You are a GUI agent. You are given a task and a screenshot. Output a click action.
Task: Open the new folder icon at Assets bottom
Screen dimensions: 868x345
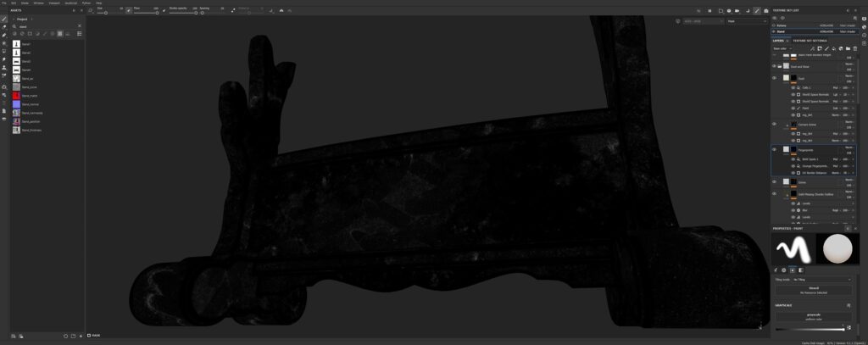(x=73, y=336)
